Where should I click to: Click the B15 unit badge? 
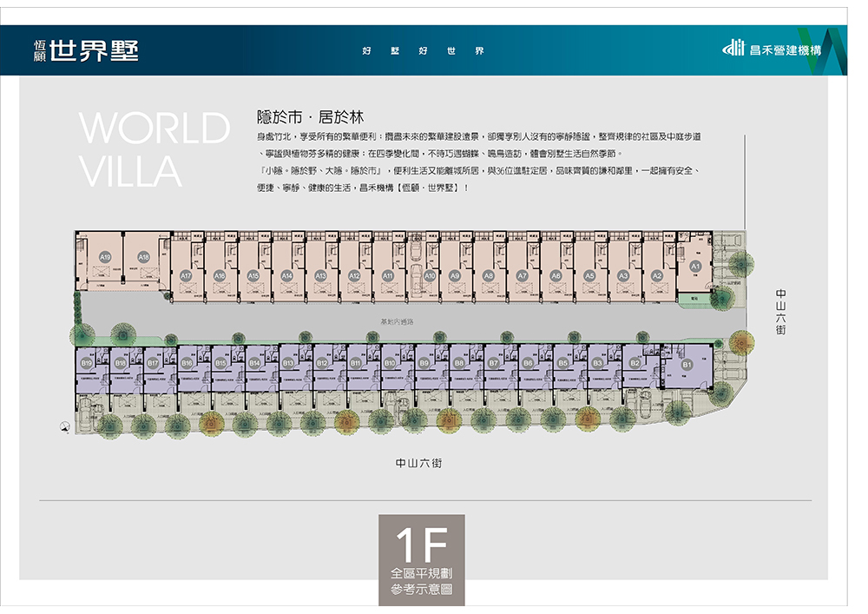220,363
